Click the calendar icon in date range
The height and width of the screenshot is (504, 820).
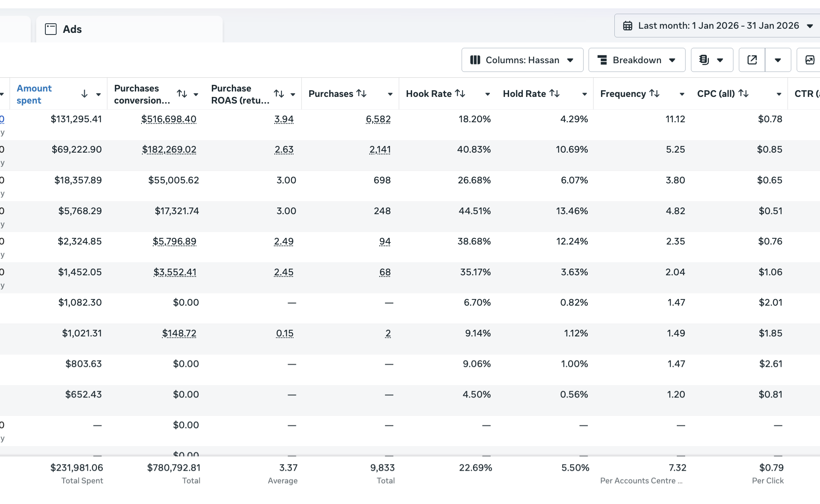[628, 26]
